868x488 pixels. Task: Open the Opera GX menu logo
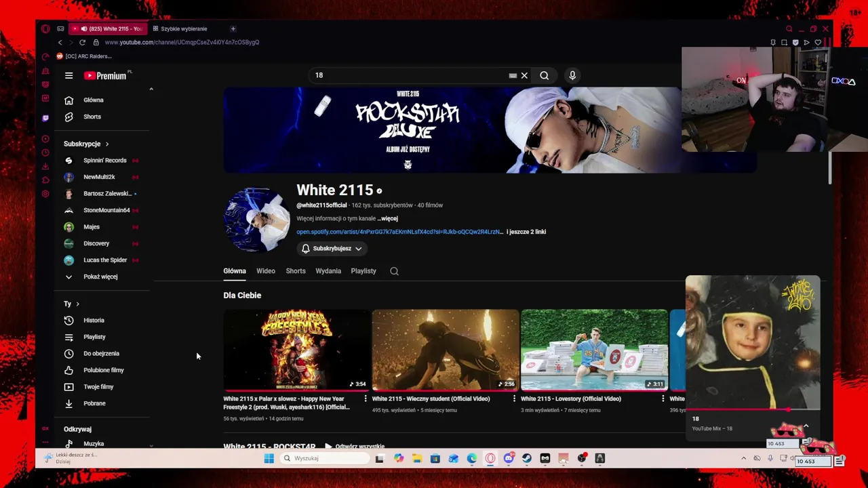[45, 28]
